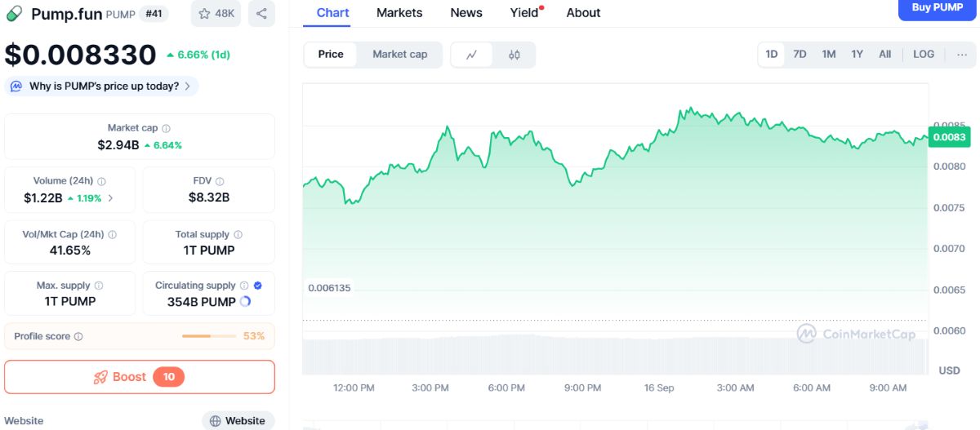980x430 pixels.
Task: Open the Markets tab
Action: 399,12
